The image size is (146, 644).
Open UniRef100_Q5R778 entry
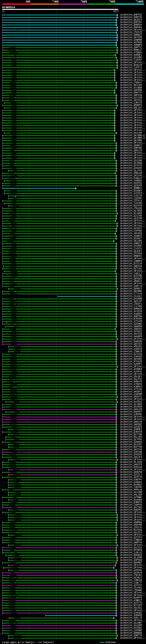pos(131,635)
